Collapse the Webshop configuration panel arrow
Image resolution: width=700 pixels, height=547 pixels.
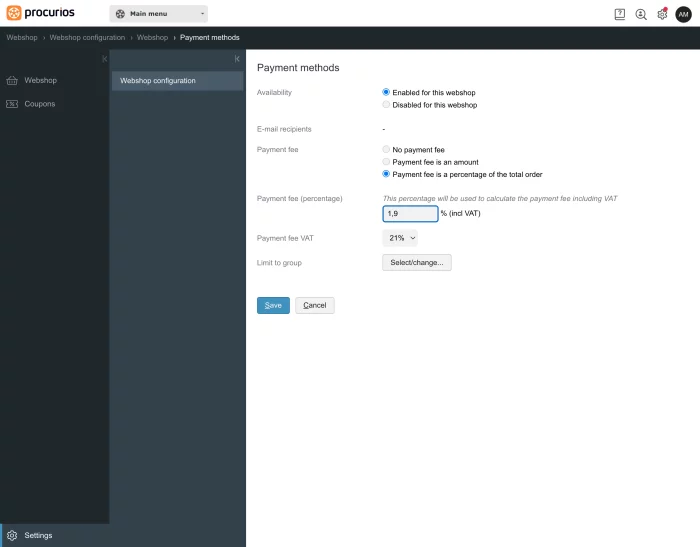click(x=237, y=59)
